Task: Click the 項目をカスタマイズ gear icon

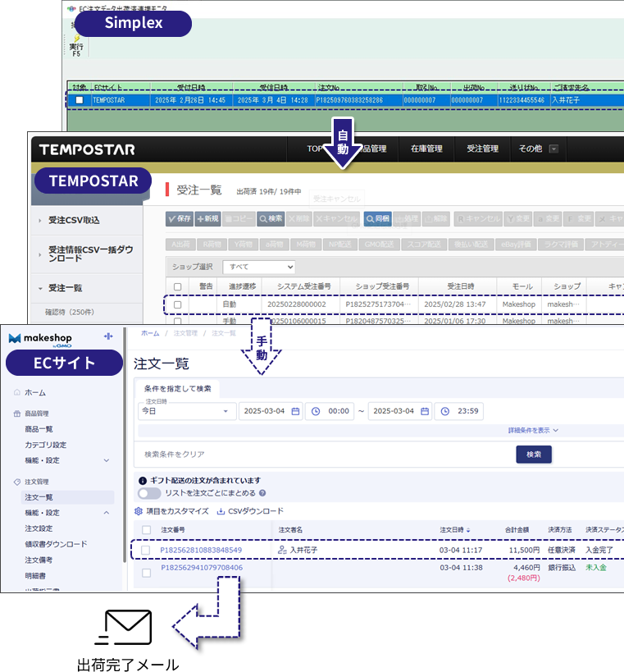Action: pos(139,511)
